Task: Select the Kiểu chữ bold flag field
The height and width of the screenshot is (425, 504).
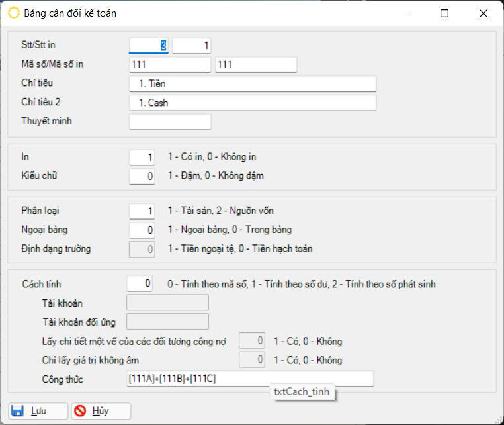Action: pyautogui.click(x=142, y=176)
